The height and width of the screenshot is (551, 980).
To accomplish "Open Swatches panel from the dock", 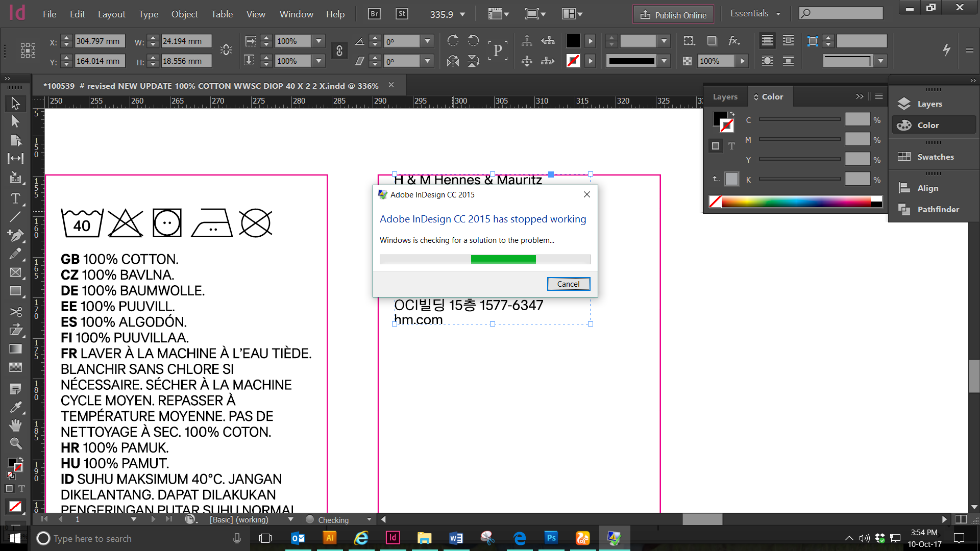I will [x=934, y=157].
